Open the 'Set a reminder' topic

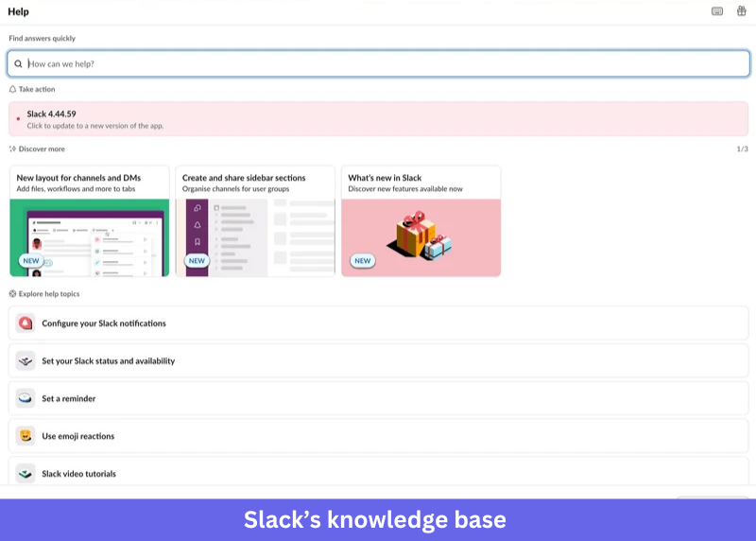(379, 398)
